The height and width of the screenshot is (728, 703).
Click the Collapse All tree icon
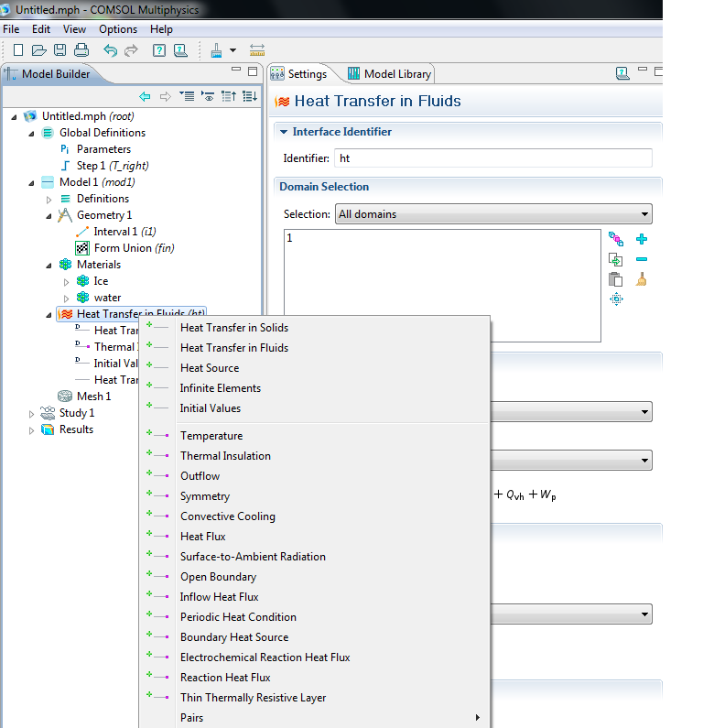click(x=229, y=96)
